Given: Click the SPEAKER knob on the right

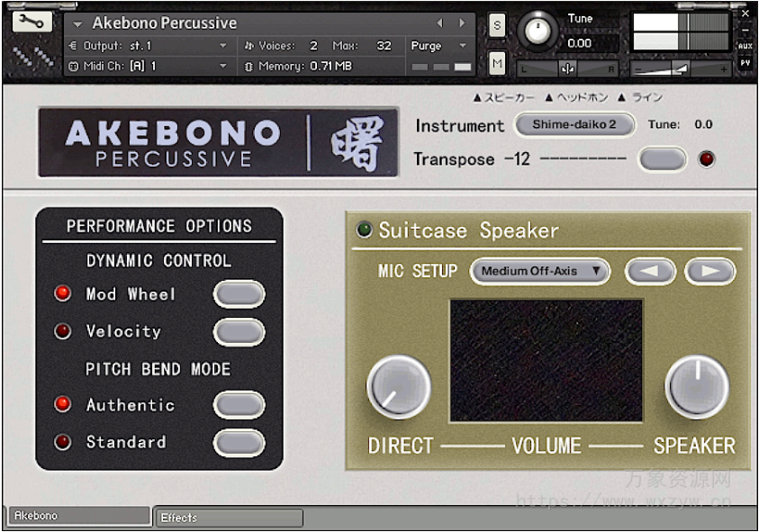Looking at the screenshot, I should click(697, 387).
